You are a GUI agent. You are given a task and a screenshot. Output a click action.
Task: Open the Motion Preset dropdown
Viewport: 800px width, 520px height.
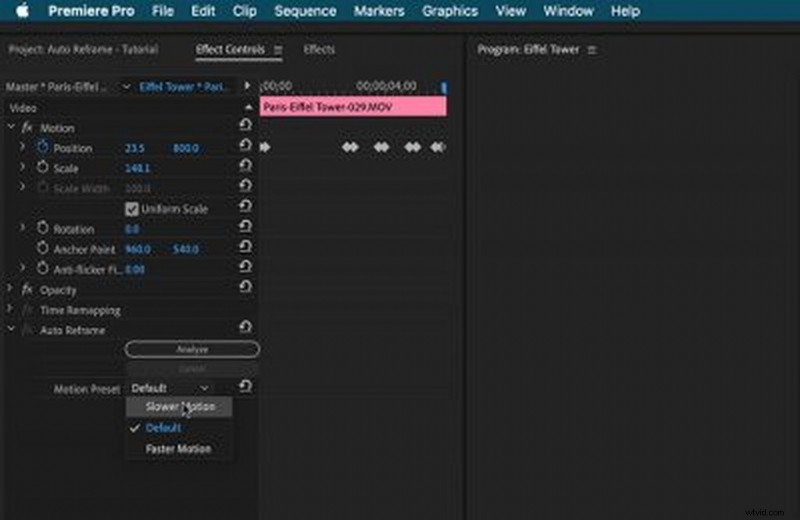point(170,388)
